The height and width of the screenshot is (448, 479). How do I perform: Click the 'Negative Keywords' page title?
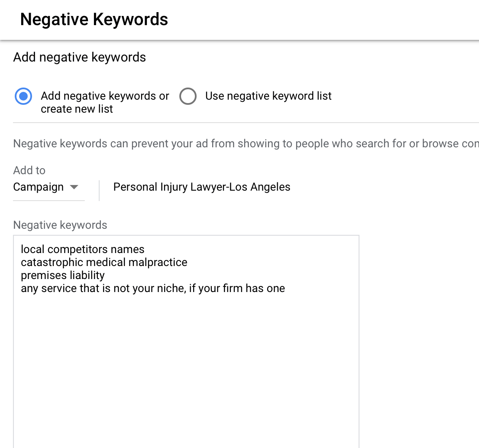[x=94, y=19]
